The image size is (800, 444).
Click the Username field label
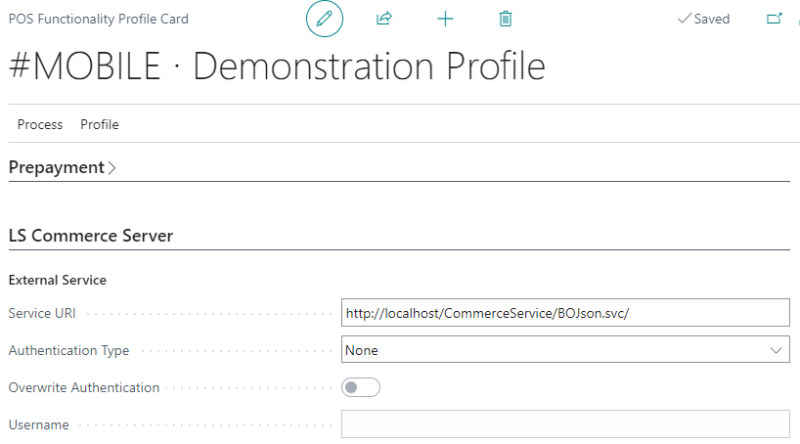tap(38, 424)
